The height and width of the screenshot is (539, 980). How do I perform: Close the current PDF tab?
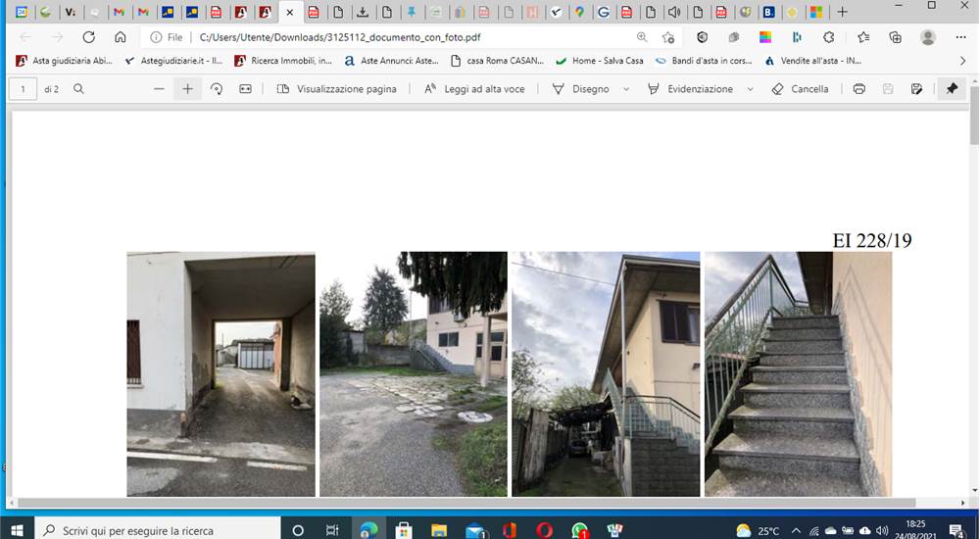tap(289, 12)
